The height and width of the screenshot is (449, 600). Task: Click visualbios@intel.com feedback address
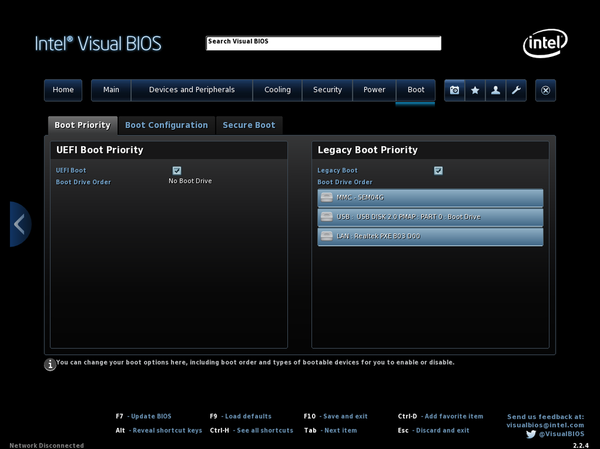pos(545,425)
